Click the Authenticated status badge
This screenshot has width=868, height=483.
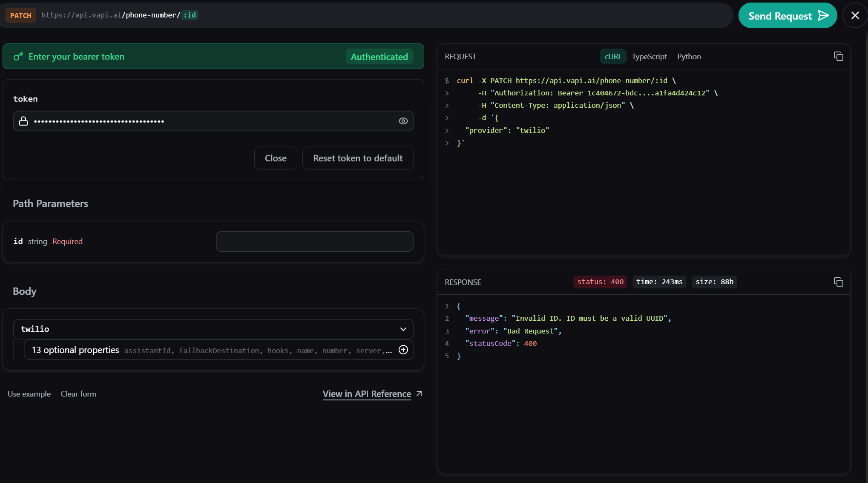pos(379,56)
